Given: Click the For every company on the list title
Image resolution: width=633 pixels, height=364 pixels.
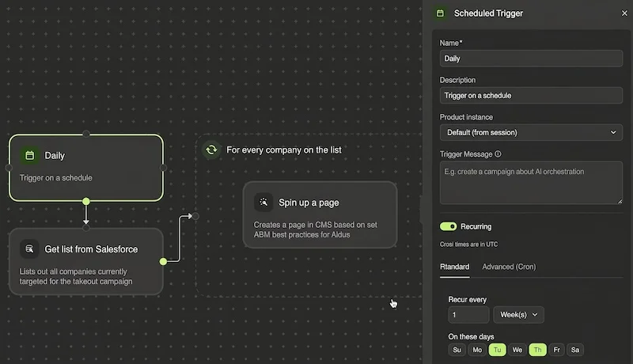Looking at the screenshot, I should pyautogui.click(x=284, y=150).
